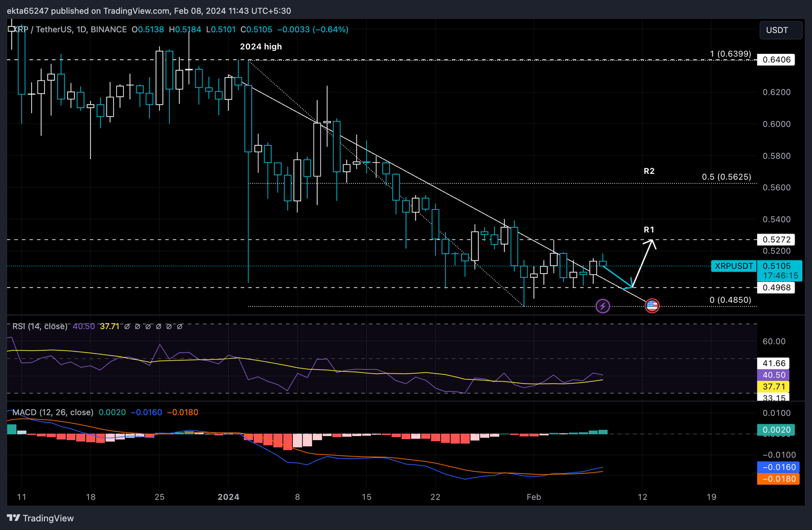
Task: Toggle the XRPUSDT price label on the scale
Action: coord(733,266)
